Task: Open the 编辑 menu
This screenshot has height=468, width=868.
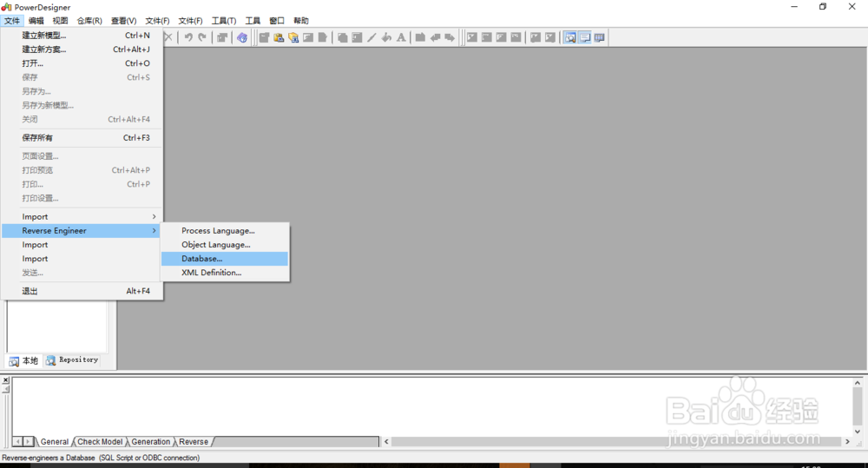Action: pyautogui.click(x=36, y=21)
